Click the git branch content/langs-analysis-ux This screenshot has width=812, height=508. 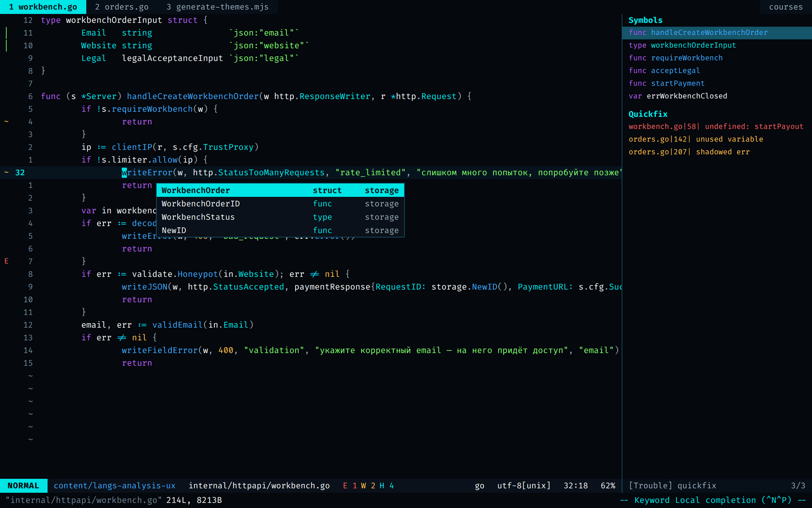point(114,486)
